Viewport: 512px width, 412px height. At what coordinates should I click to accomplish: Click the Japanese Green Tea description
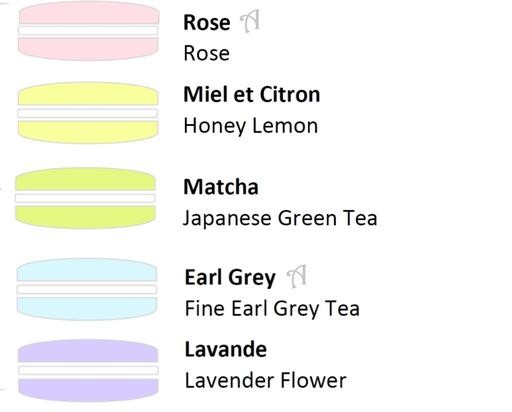point(280,219)
